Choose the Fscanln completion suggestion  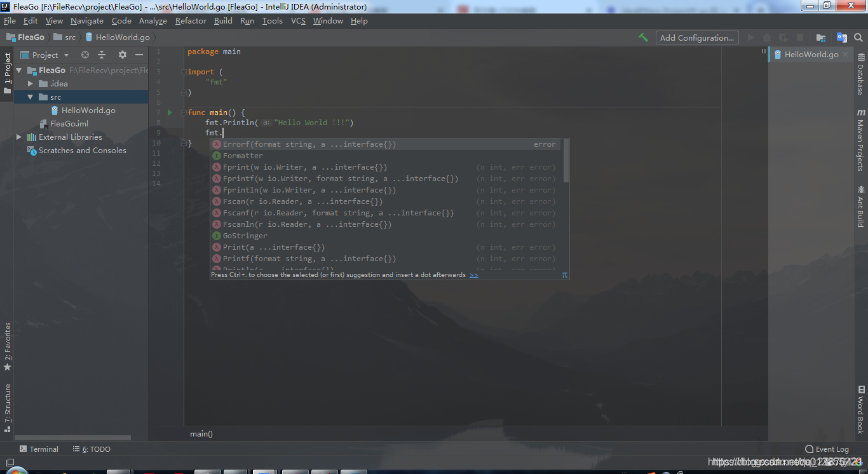coord(386,224)
